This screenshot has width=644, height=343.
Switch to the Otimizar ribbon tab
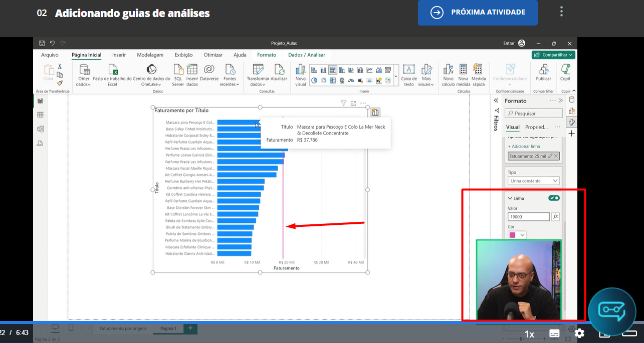coord(213,55)
